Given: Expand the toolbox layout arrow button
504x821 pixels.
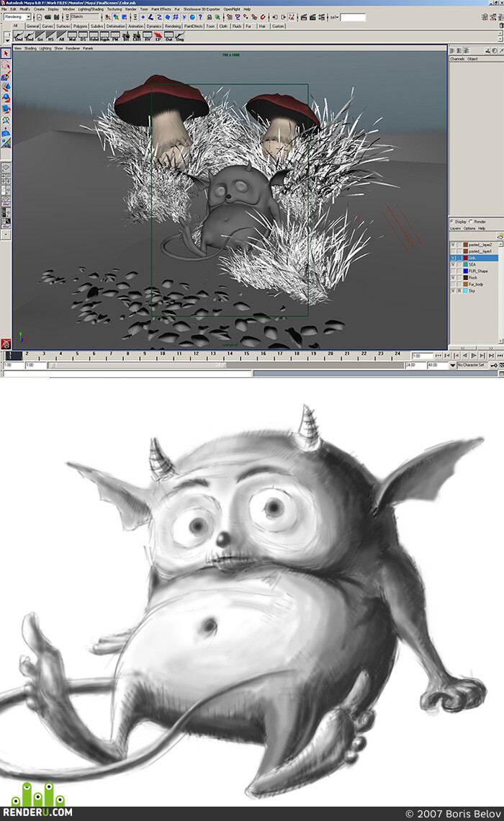Looking at the screenshot, I should (x=6, y=235).
